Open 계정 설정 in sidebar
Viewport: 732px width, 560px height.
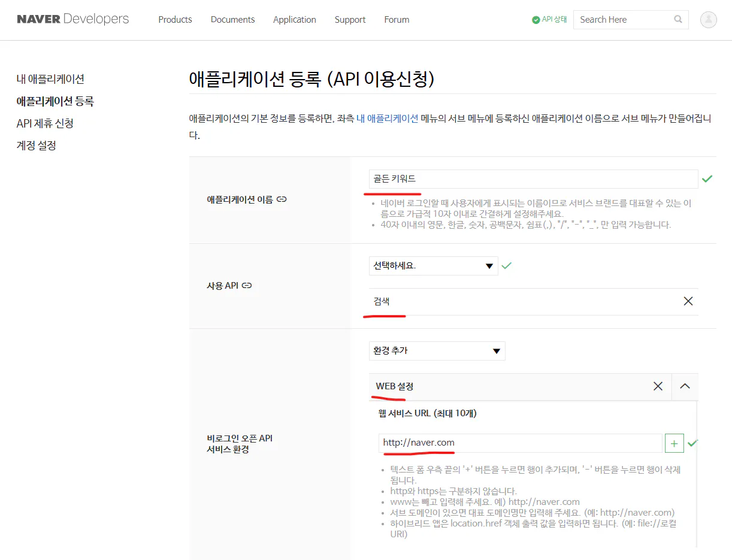tap(37, 146)
